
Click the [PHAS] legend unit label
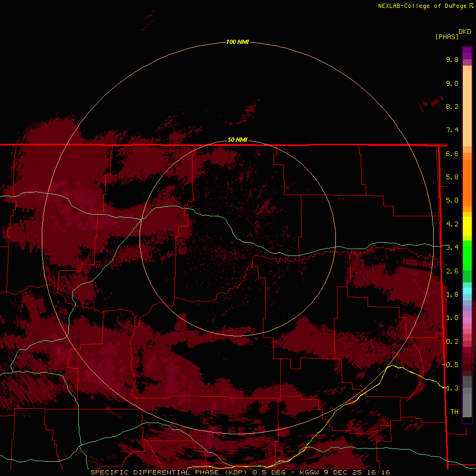447,36
